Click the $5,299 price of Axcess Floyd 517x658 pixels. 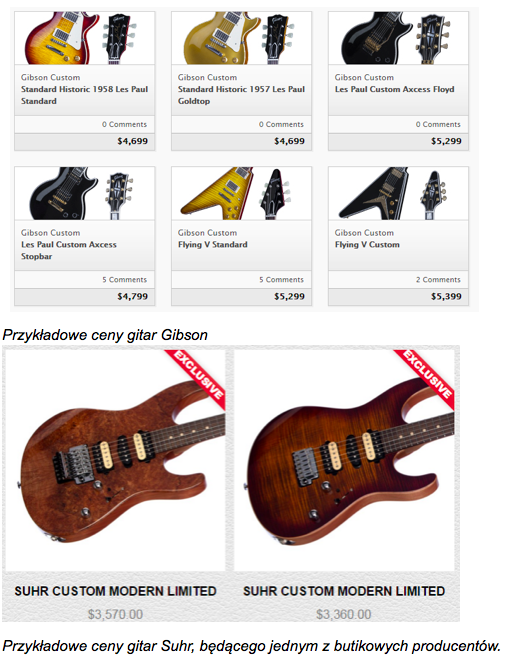[x=446, y=141]
